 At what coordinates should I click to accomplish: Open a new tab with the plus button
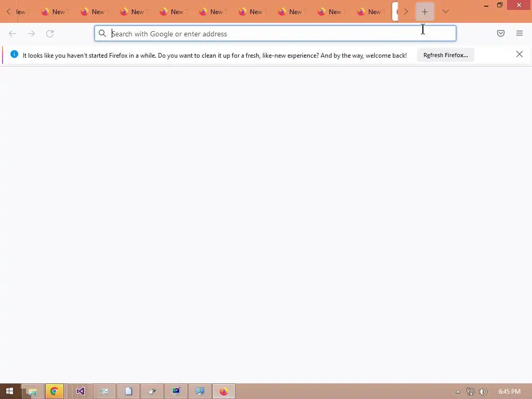pyautogui.click(x=424, y=12)
